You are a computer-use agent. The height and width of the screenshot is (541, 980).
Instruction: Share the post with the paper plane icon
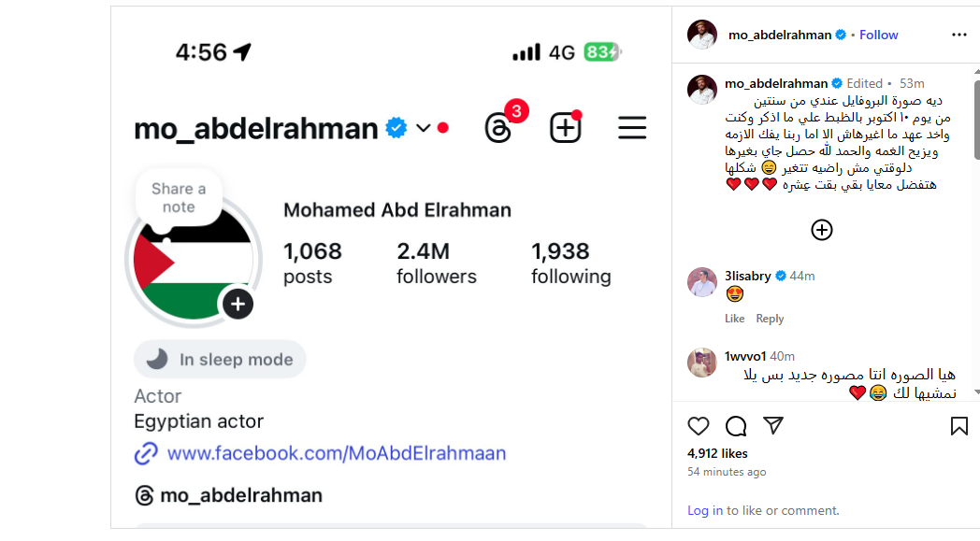coord(772,425)
